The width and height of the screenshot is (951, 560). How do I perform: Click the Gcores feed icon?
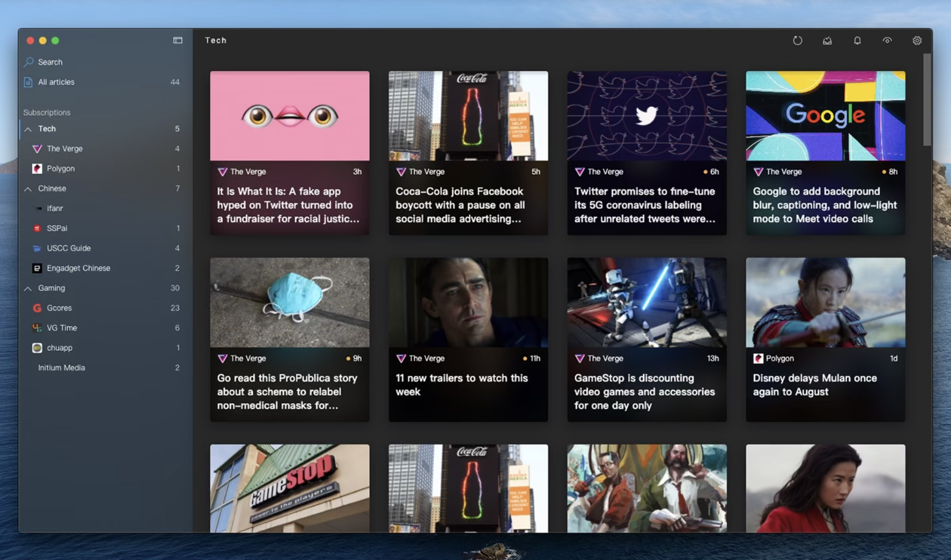click(37, 308)
